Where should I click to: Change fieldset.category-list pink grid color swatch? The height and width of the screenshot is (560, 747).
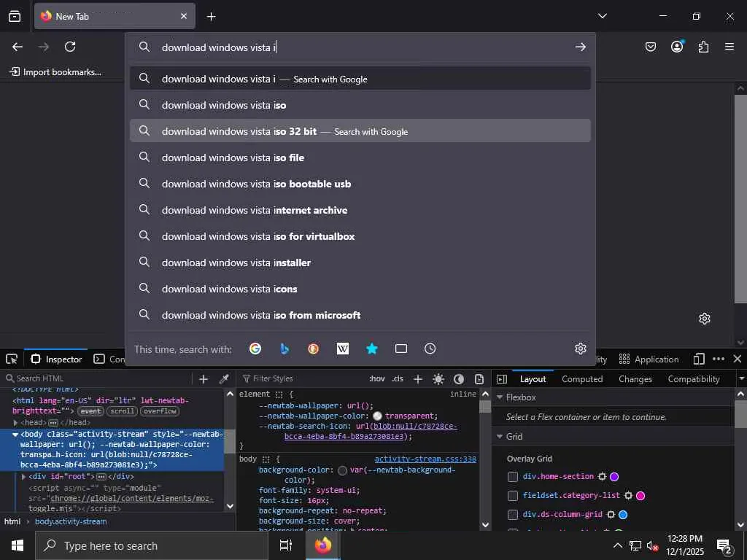[640, 496]
